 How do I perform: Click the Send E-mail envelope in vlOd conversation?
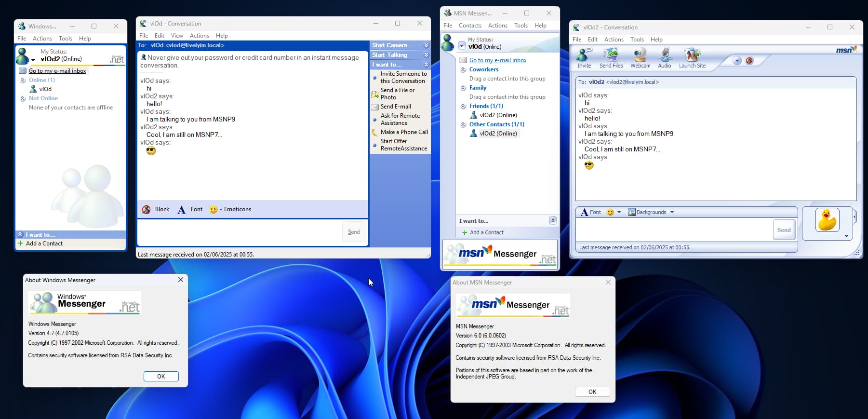375,107
